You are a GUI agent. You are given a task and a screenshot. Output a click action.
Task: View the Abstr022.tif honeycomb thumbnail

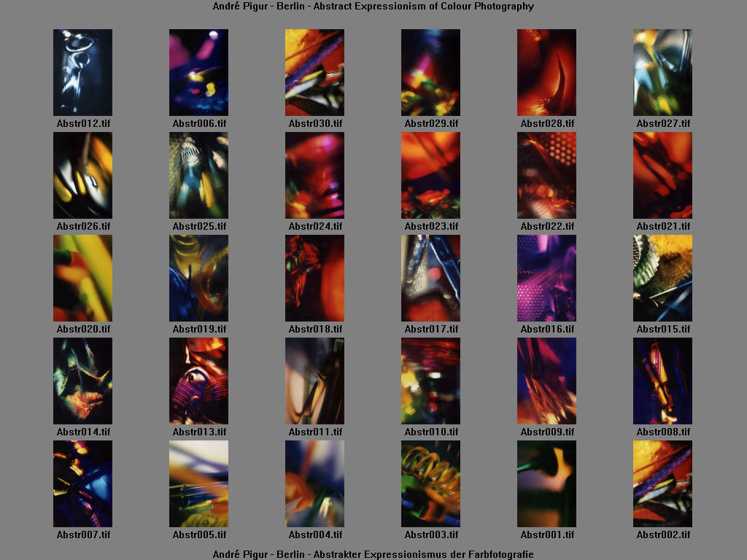(x=546, y=175)
